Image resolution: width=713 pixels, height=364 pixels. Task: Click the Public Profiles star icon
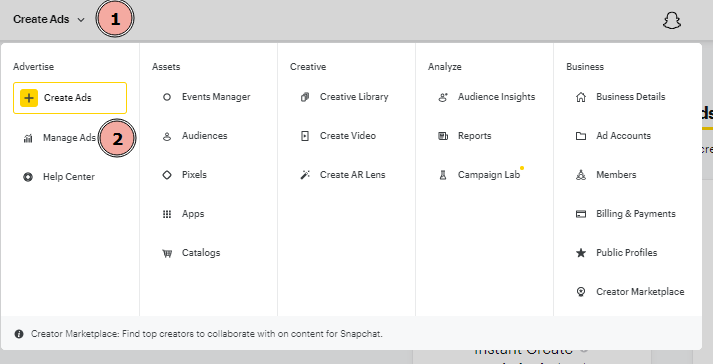click(581, 253)
